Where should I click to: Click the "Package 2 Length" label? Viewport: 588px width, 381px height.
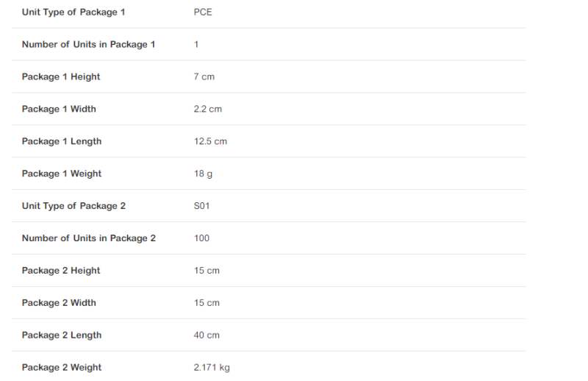[x=62, y=335]
